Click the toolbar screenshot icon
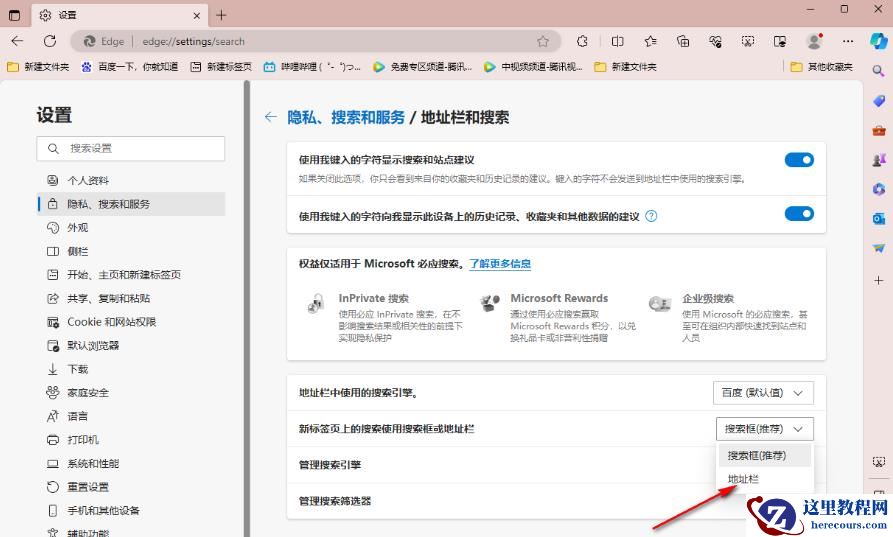 click(x=748, y=41)
